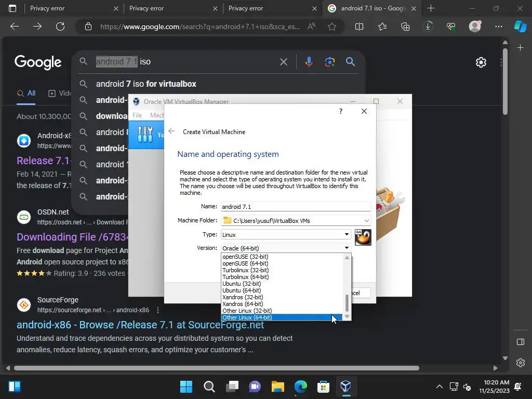Open more options for SourceForge result
Screen dimensions: 532x399
point(158,310)
